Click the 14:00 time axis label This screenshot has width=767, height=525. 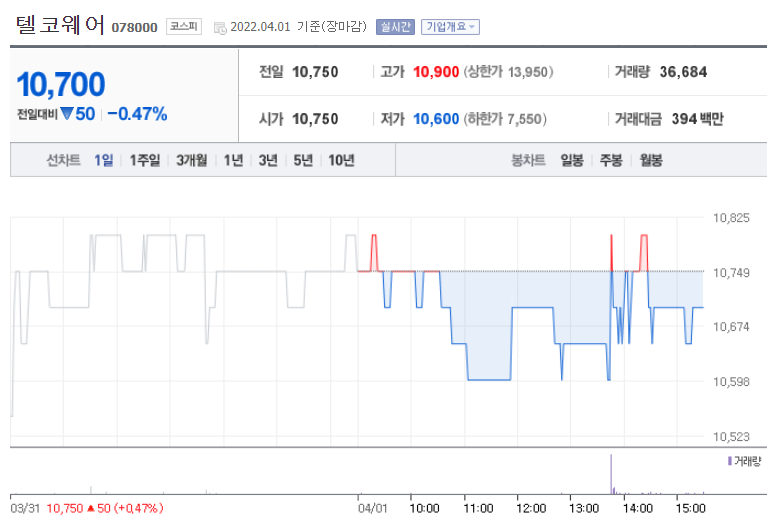click(637, 508)
